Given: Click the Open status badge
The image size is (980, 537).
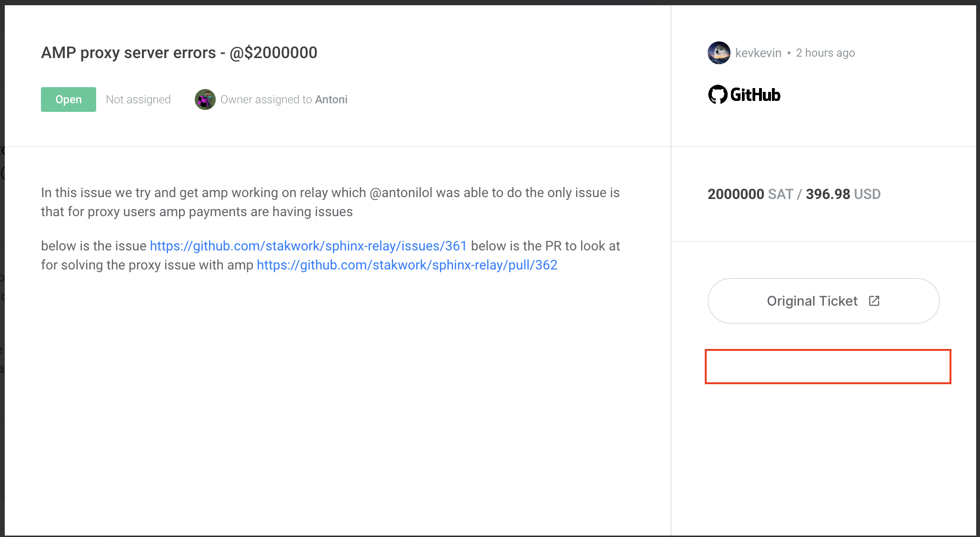Looking at the screenshot, I should pos(69,99).
